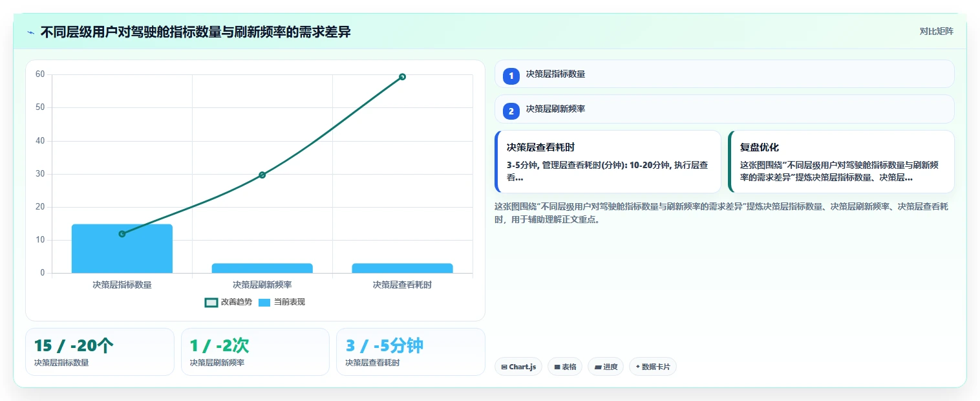Image resolution: width=980 pixels, height=401 pixels.
Task: Click the x-axis label 决策层刷新频率
Action: tap(262, 285)
